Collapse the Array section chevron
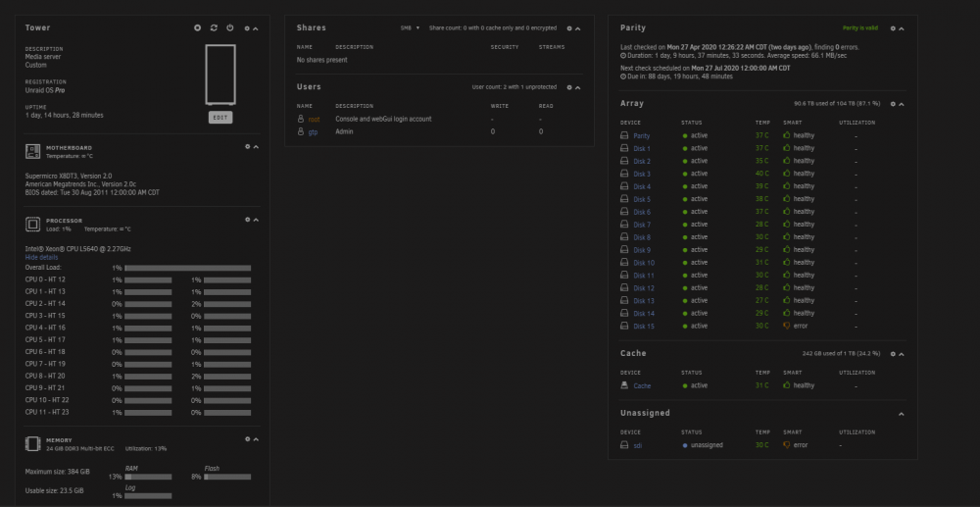Image resolution: width=980 pixels, height=507 pixels. (x=902, y=104)
